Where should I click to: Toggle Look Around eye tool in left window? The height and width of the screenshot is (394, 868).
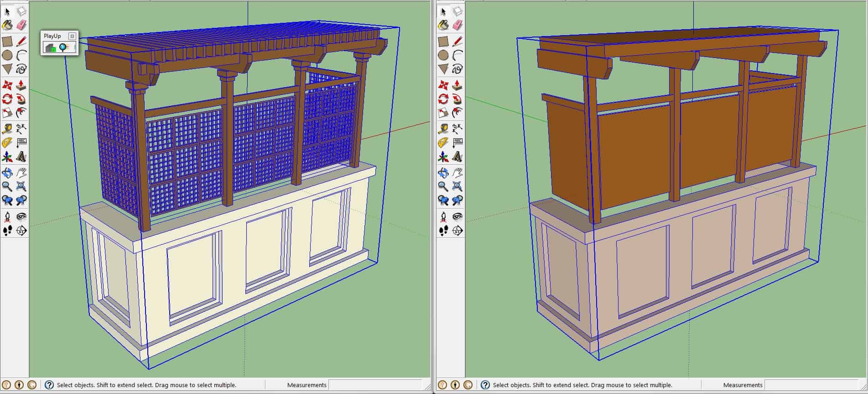[x=21, y=216]
